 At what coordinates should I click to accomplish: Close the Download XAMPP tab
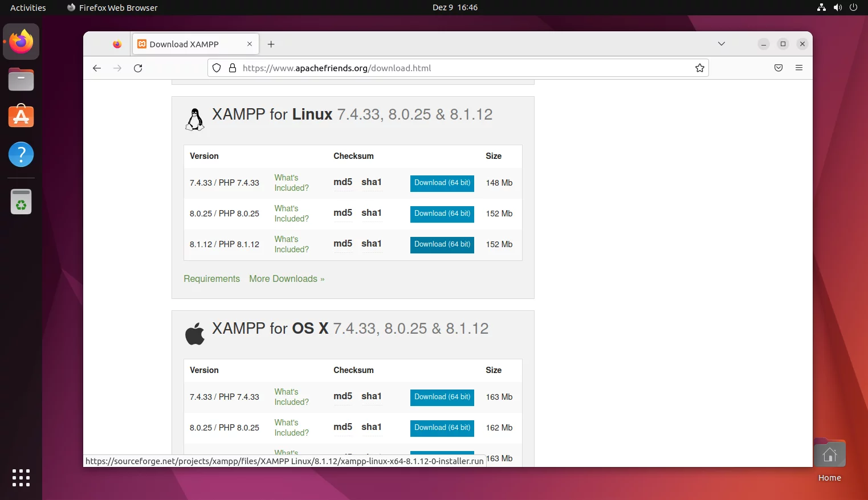click(250, 44)
